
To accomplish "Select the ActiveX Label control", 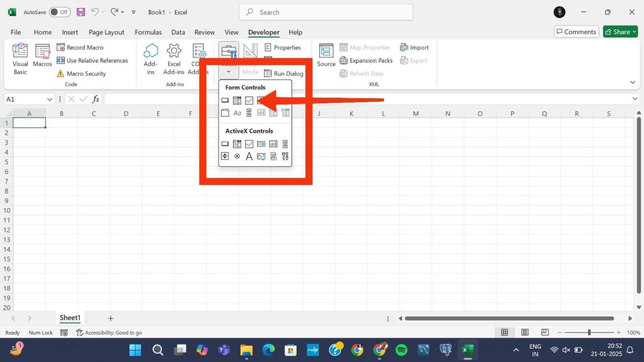I will [249, 156].
